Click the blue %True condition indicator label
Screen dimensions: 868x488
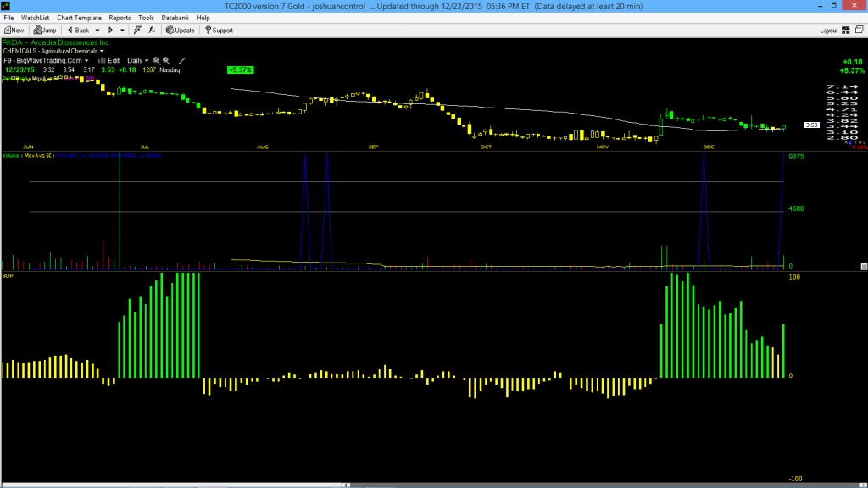pos(108,156)
